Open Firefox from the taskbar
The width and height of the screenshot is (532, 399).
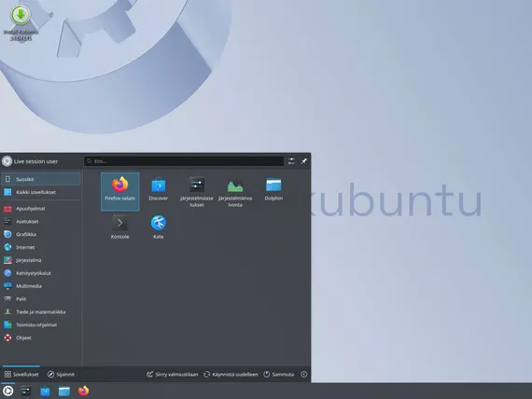83,391
